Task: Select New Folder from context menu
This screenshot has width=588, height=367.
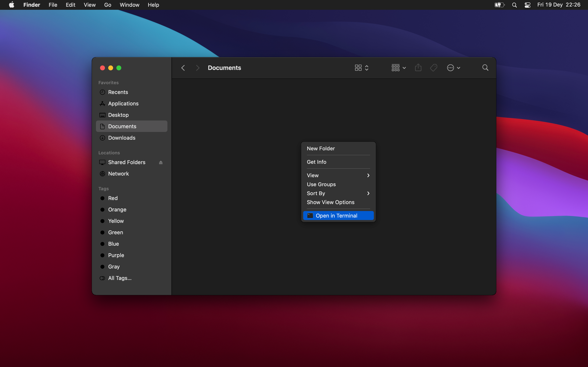Action: 321,148
